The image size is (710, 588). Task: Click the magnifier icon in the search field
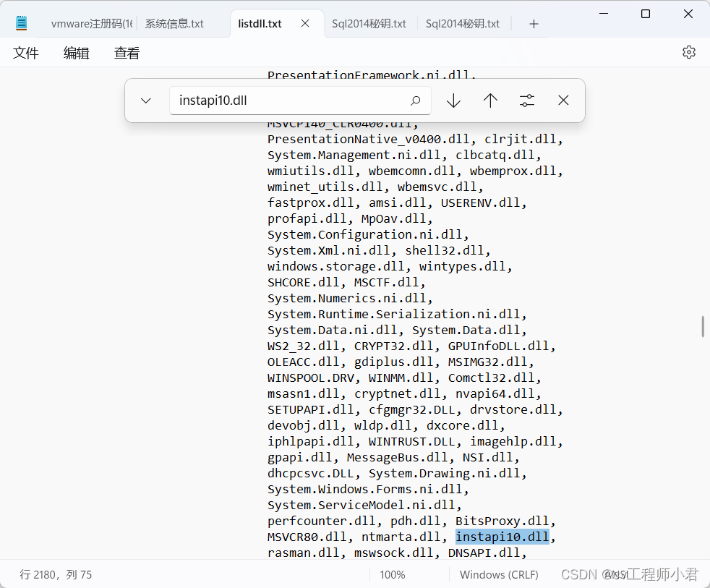416,101
